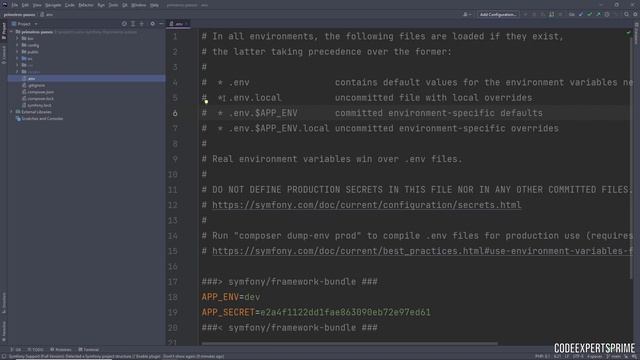
Task: Click Select Opened File target icon
Action: point(124,24)
